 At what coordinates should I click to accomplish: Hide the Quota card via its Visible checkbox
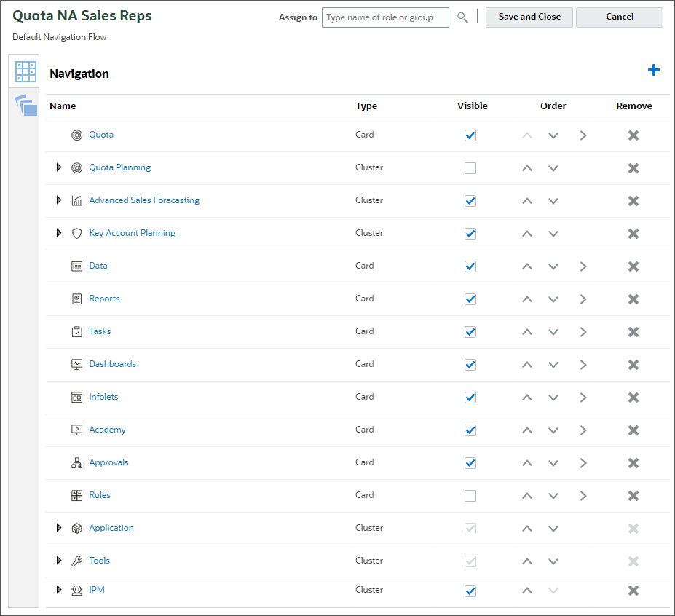coord(470,135)
